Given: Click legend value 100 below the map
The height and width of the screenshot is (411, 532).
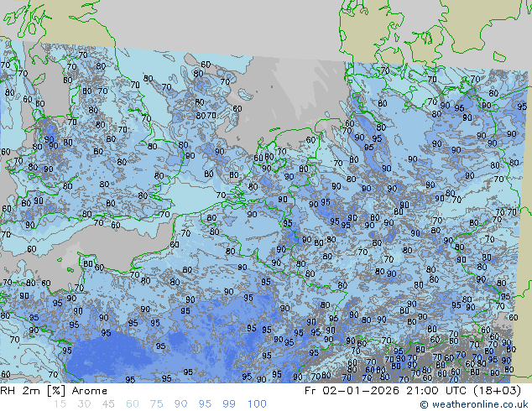Looking at the screenshot, I should (257, 404).
